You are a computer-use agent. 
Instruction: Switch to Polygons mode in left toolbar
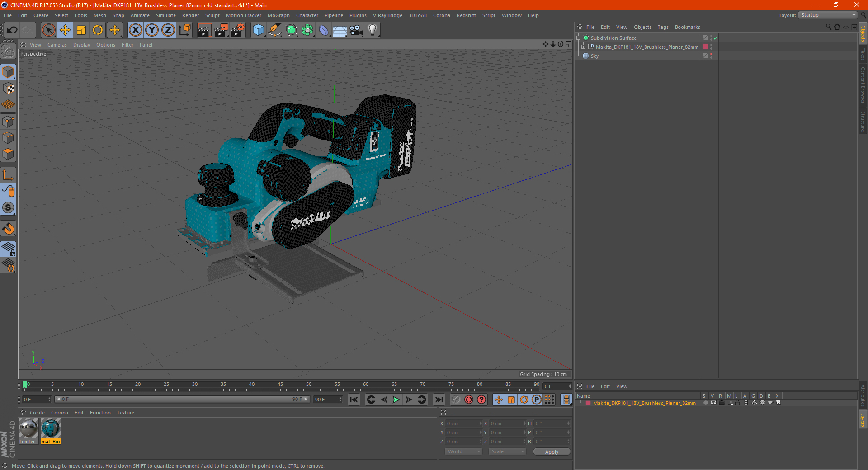tap(9, 154)
